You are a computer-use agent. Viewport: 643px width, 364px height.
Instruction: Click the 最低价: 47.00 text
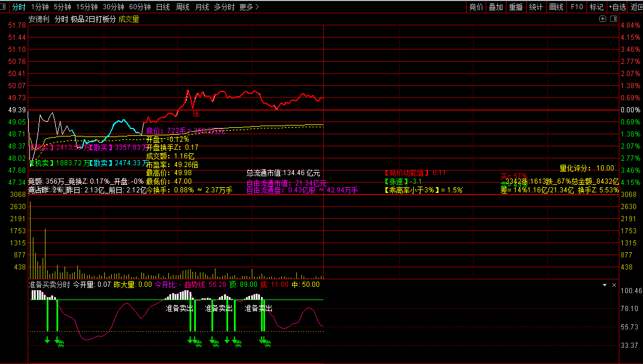pos(169,181)
